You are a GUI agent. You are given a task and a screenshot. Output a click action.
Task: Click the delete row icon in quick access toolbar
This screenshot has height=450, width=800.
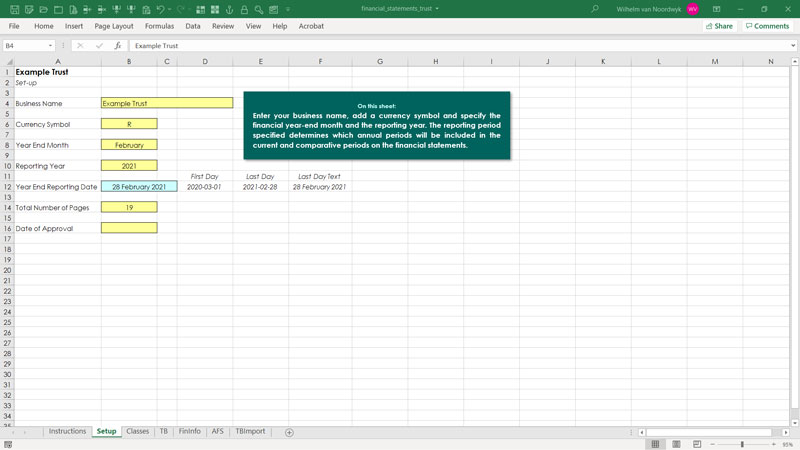tap(102, 10)
